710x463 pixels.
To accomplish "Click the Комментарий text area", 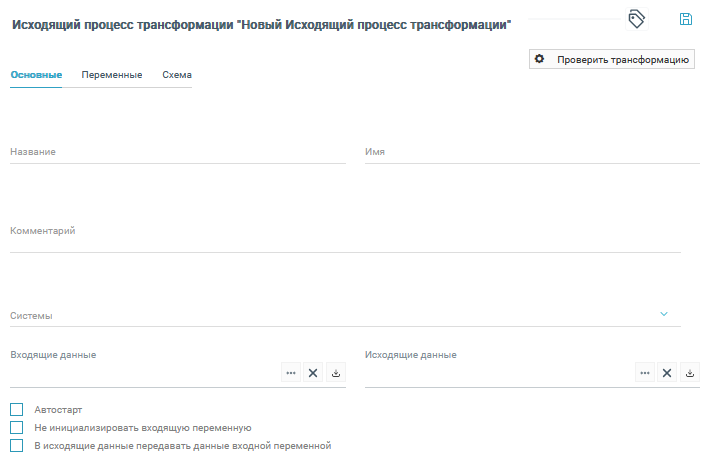I will tap(345, 240).
